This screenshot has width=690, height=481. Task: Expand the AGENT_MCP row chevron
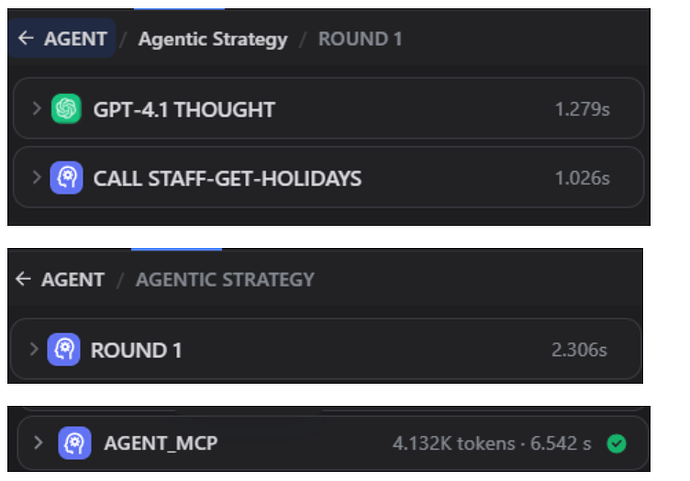tap(40, 442)
